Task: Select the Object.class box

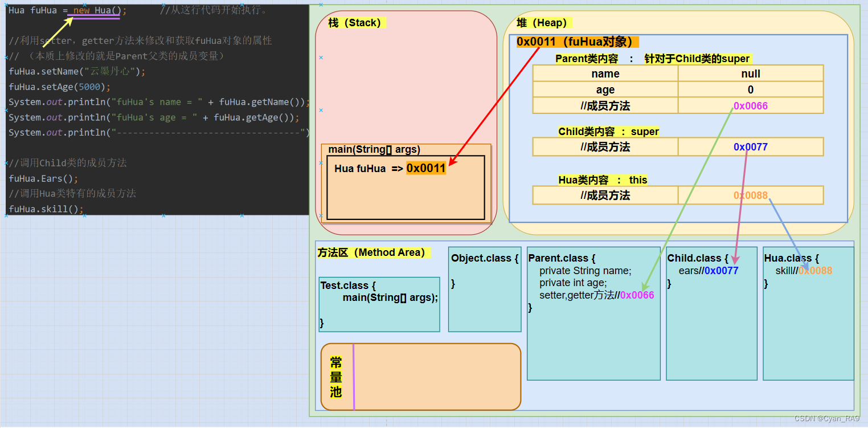Action: [485, 289]
